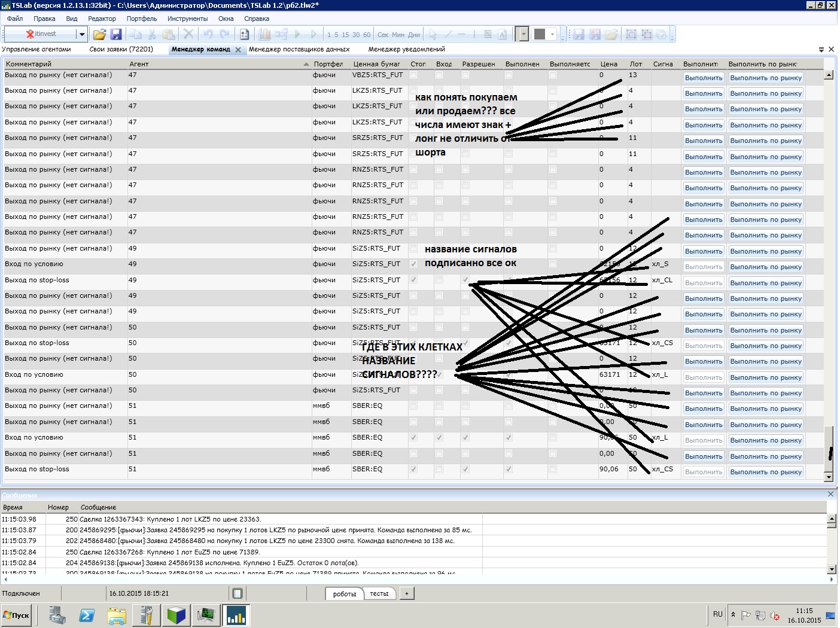Click the Redo arrow icon
The width and height of the screenshot is (840, 628).
pos(224,34)
